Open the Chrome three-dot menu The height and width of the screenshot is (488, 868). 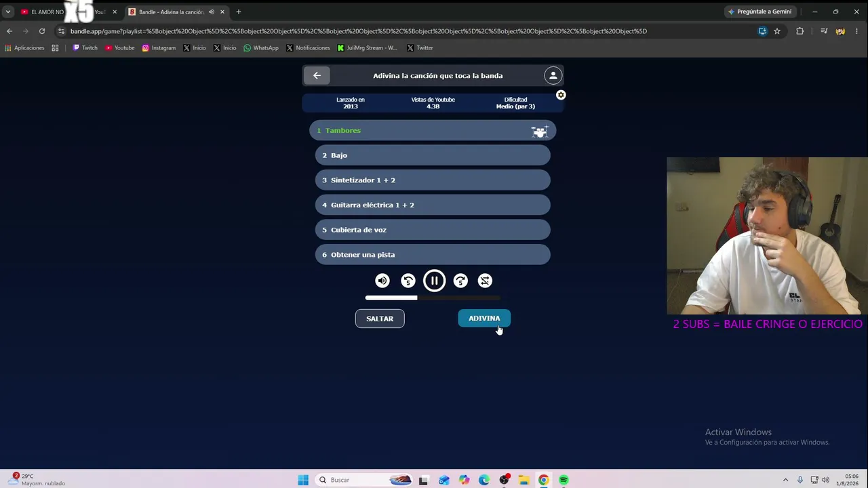[x=857, y=31]
